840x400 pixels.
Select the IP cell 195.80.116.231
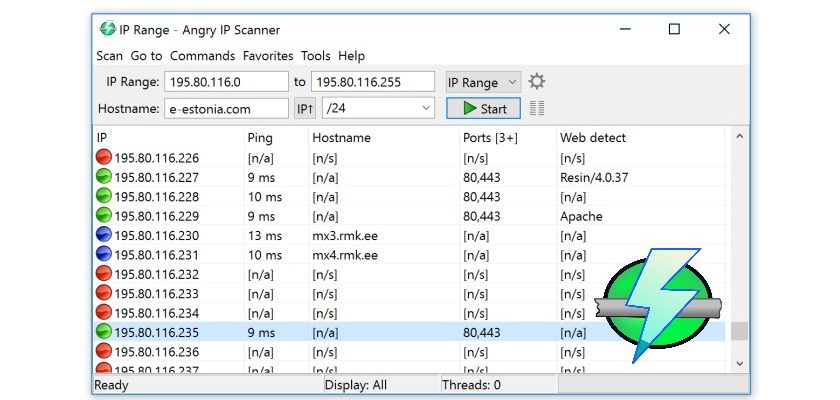pos(156,255)
